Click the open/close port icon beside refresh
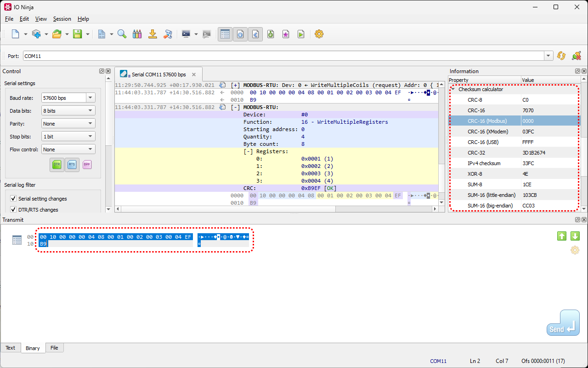The image size is (588, 368). (576, 56)
